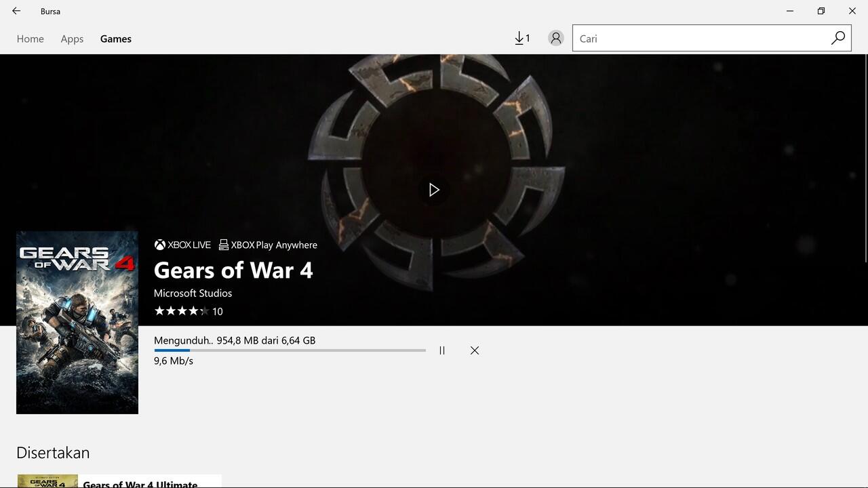Viewport: 868px width, 488px height.
Task: Switch to the Apps tab
Action: (x=72, y=39)
